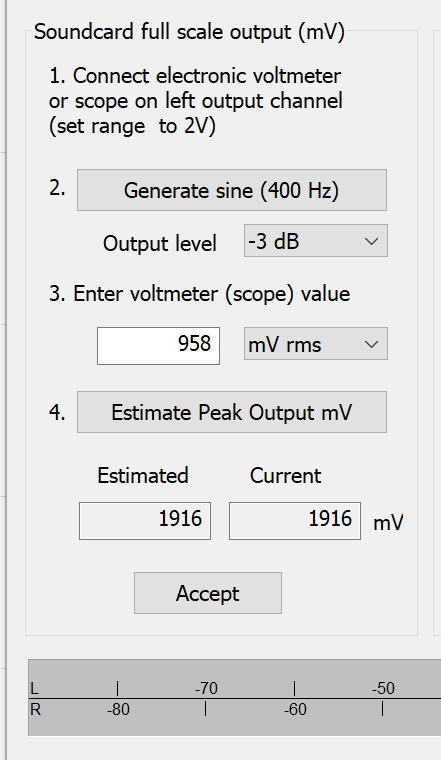Click the Current column label
The image size is (441, 760).
point(285,475)
